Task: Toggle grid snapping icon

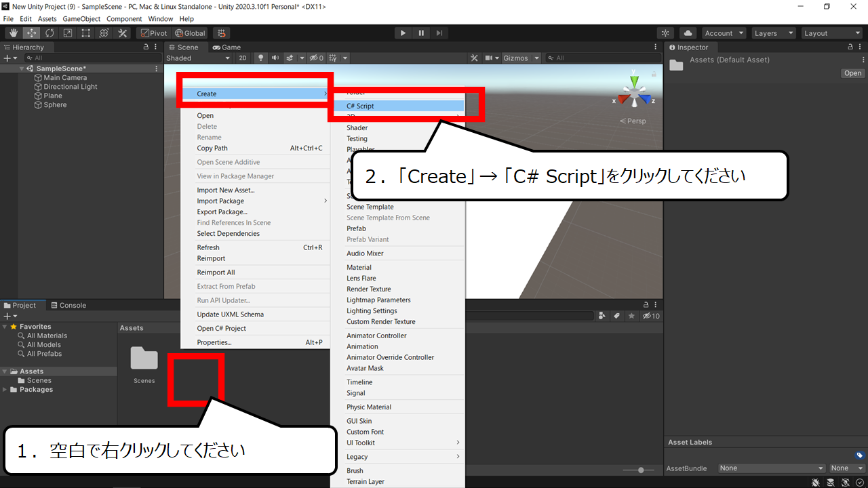Action: coord(221,33)
